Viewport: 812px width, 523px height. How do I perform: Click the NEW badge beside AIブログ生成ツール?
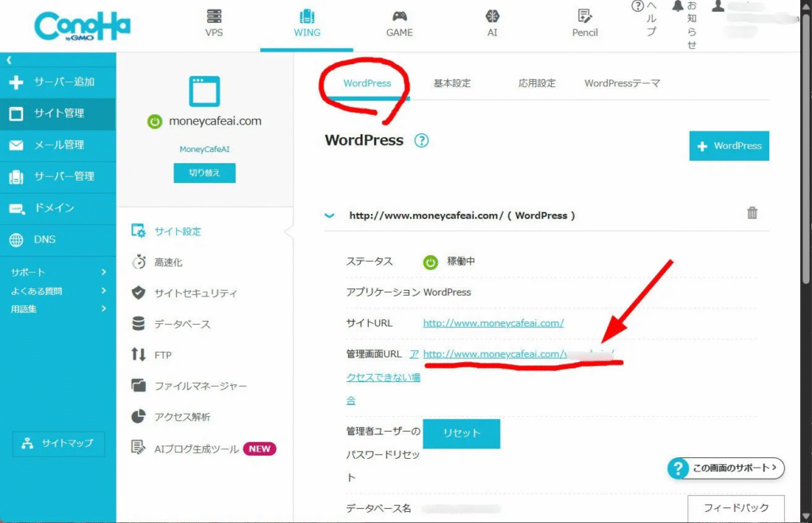[x=259, y=449]
